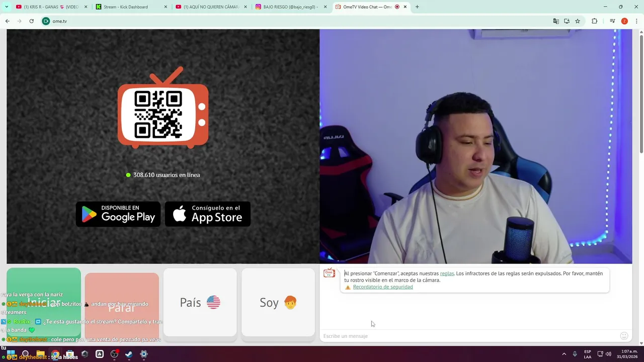Open the Chrome profile avatar Z
The image size is (644, 362).
click(x=624, y=21)
